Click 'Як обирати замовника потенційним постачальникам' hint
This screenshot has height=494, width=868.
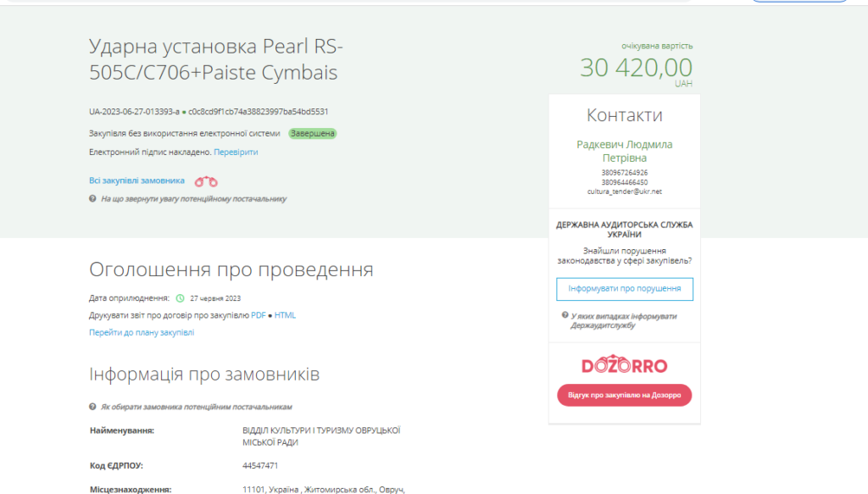[196, 407]
